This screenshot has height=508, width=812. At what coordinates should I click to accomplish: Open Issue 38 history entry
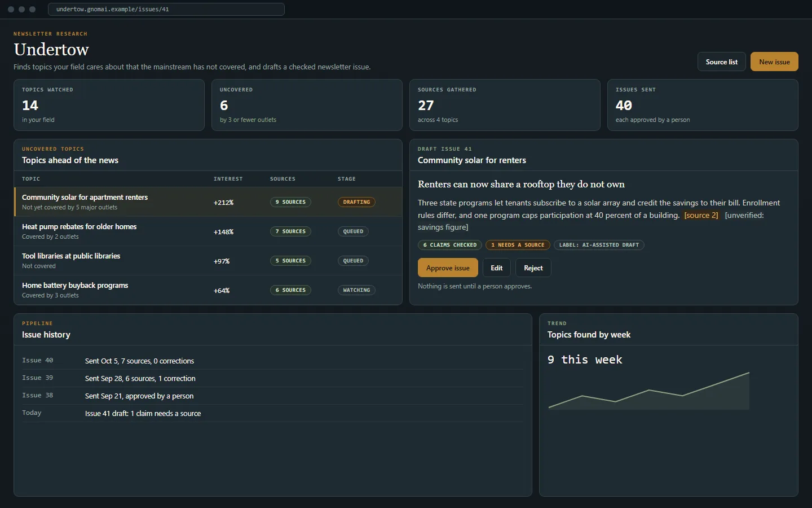[273, 396]
